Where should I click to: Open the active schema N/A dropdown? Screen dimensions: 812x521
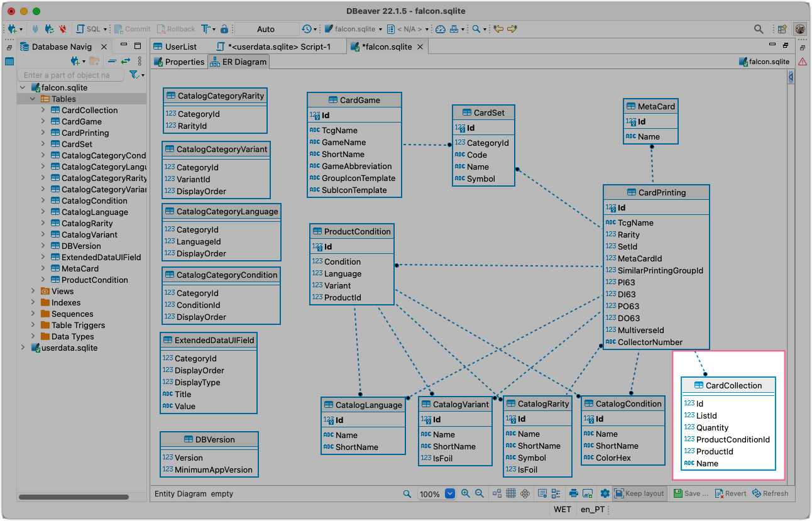tap(408, 29)
